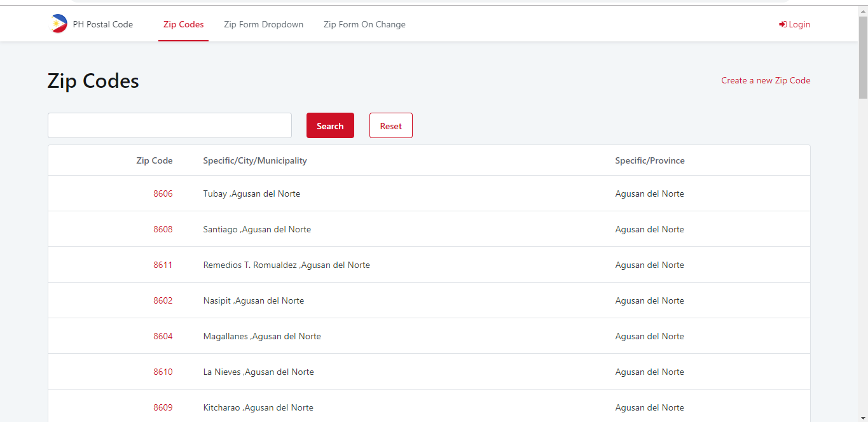868x422 pixels.
Task: Click the province cell in the 8611 row
Action: 650,265
